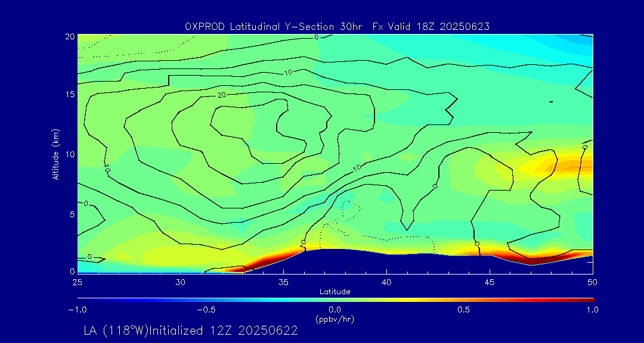Click latitude tick label '40'
Image resolution: width=644 pixels, height=343 pixels.
386,282
